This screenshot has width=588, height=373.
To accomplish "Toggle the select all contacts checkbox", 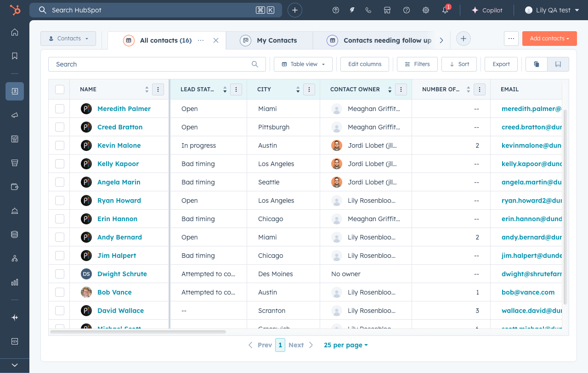I will (x=60, y=89).
